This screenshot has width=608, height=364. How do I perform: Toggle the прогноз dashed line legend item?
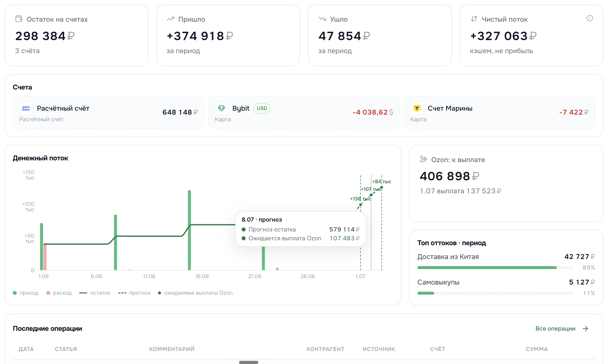point(134,293)
